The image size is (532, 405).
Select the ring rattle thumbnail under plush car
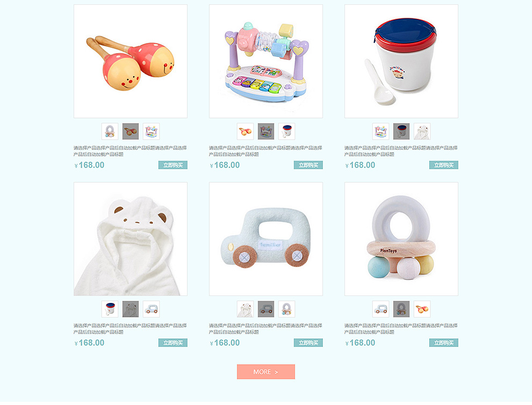pos(286,309)
